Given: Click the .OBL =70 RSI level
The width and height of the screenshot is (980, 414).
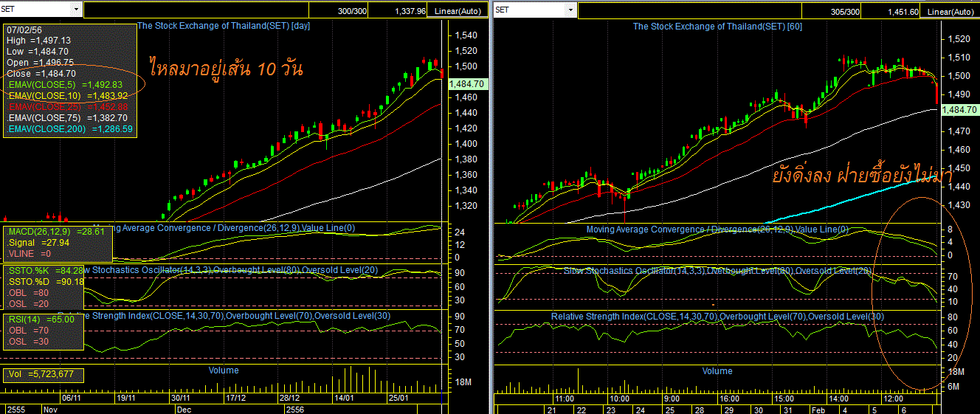Looking at the screenshot, I should tap(28, 331).
